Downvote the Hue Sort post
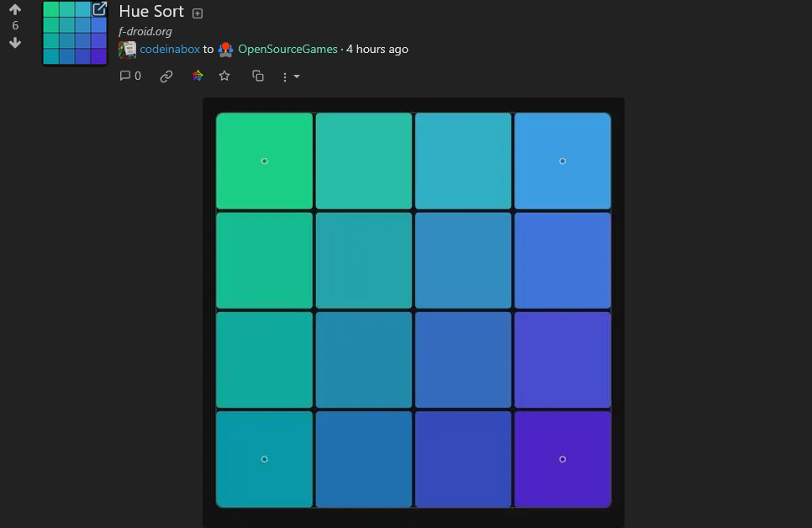The image size is (812, 528). (x=15, y=43)
